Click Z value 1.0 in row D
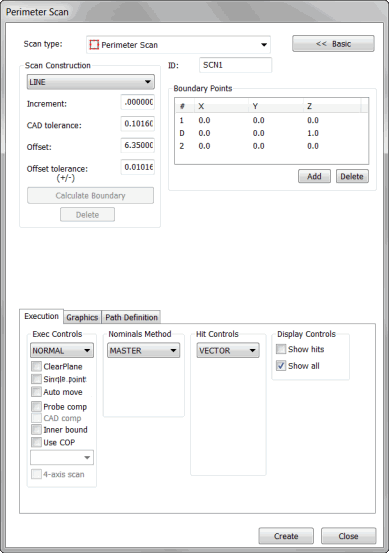 click(313, 133)
